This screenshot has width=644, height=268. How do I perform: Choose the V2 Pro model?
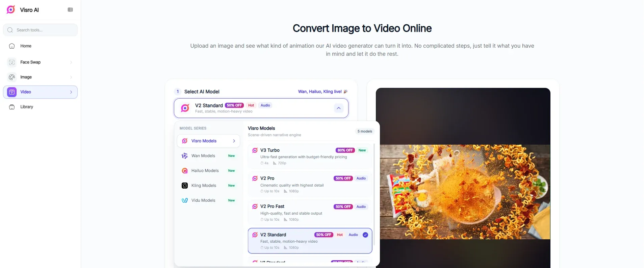tap(310, 185)
